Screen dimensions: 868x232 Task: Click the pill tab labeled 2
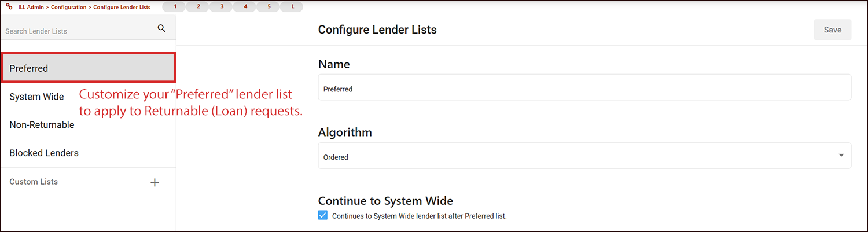pos(198,7)
